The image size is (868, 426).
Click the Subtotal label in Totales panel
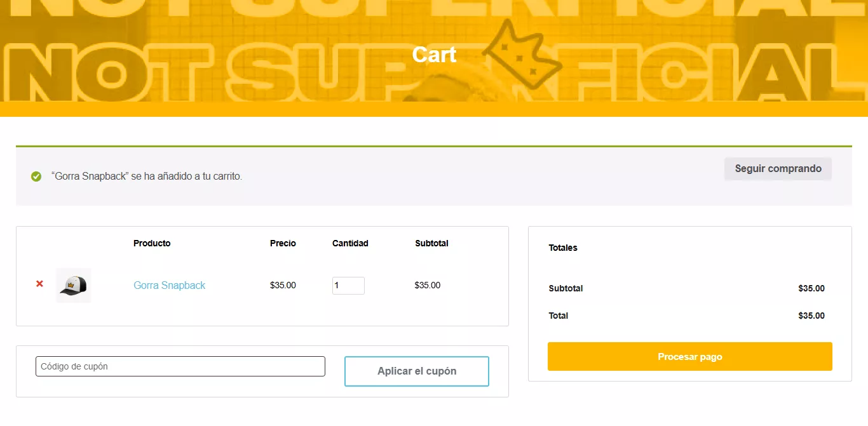coord(566,288)
